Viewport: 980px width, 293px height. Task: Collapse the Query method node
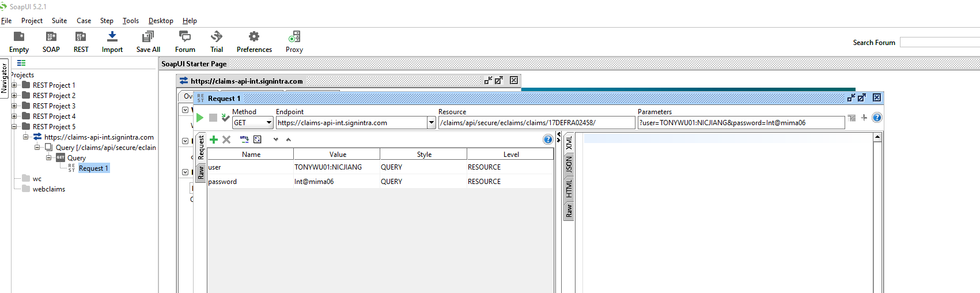tap(49, 158)
